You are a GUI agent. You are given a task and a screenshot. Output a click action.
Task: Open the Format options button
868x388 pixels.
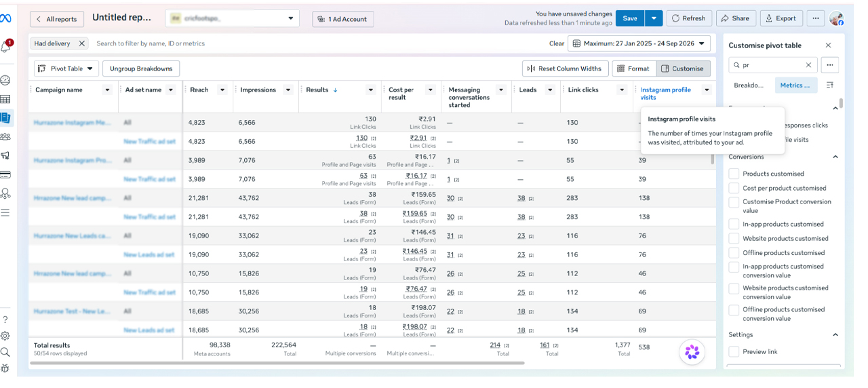coord(634,69)
